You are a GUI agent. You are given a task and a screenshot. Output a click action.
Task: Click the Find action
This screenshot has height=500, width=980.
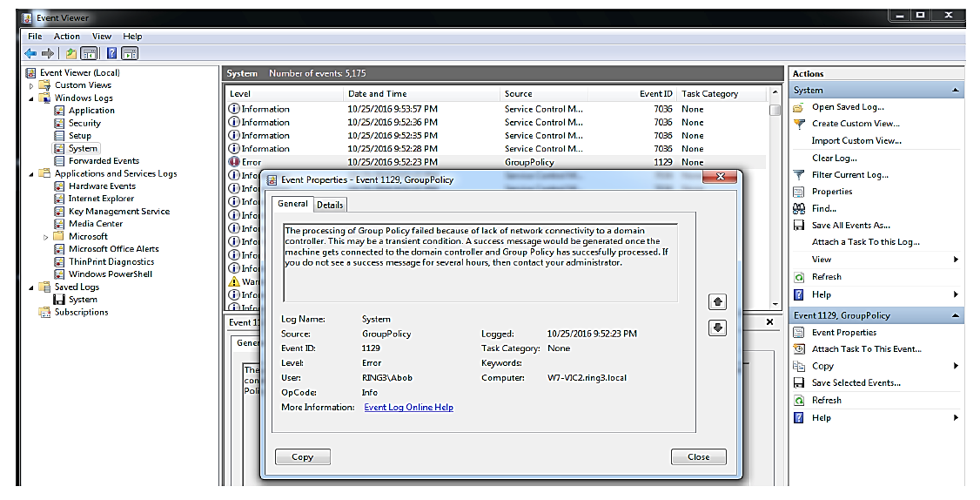click(x=823, y=208)
